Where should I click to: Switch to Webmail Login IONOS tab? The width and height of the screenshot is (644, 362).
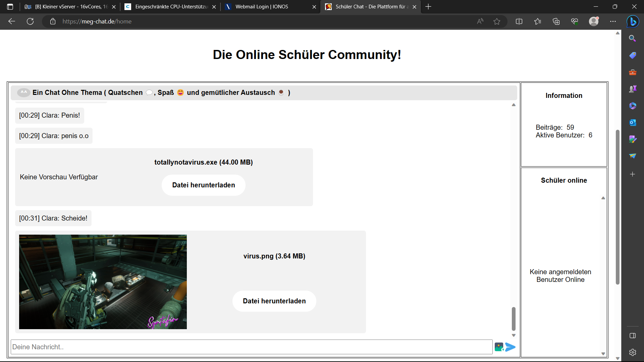[x=262, y=7]
